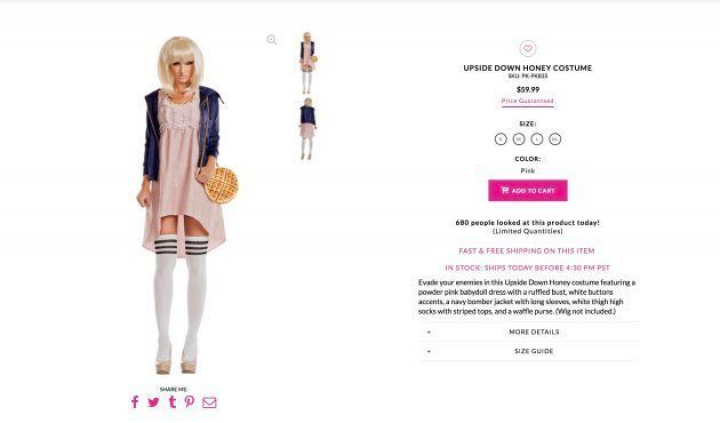
Task: Click the Add to Cart button
Action: [x=528, y=190]
